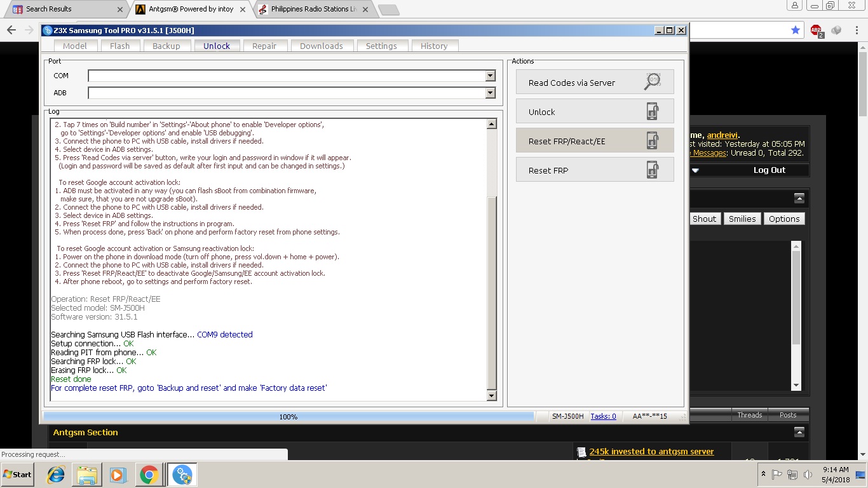868x488 pixels.
Task: Click phone-lock icon on Reset FRP button
Action: pos(653,170)
